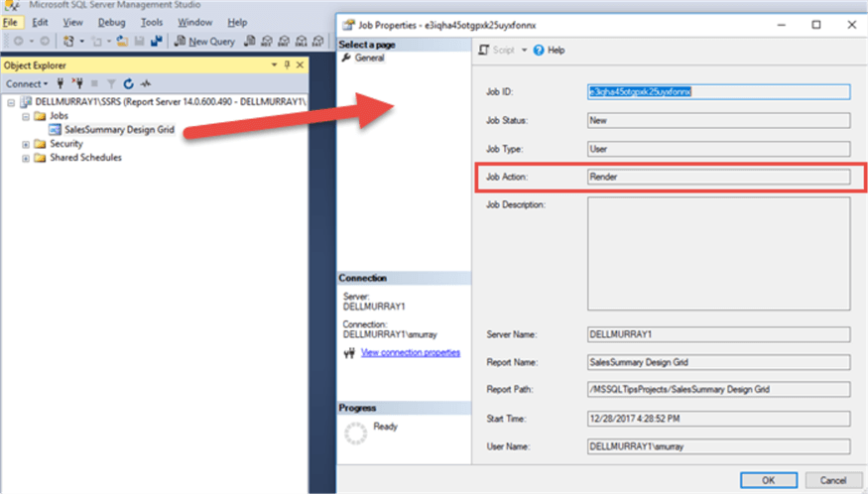
Task: Click the DMX query icon
Action: [284, 41]
